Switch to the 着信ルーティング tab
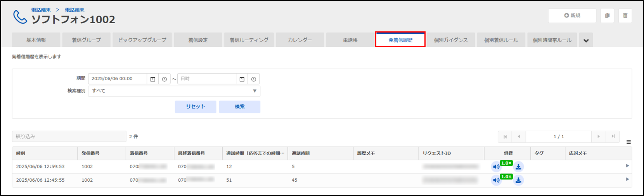644x196 pixels. (249, 40)
